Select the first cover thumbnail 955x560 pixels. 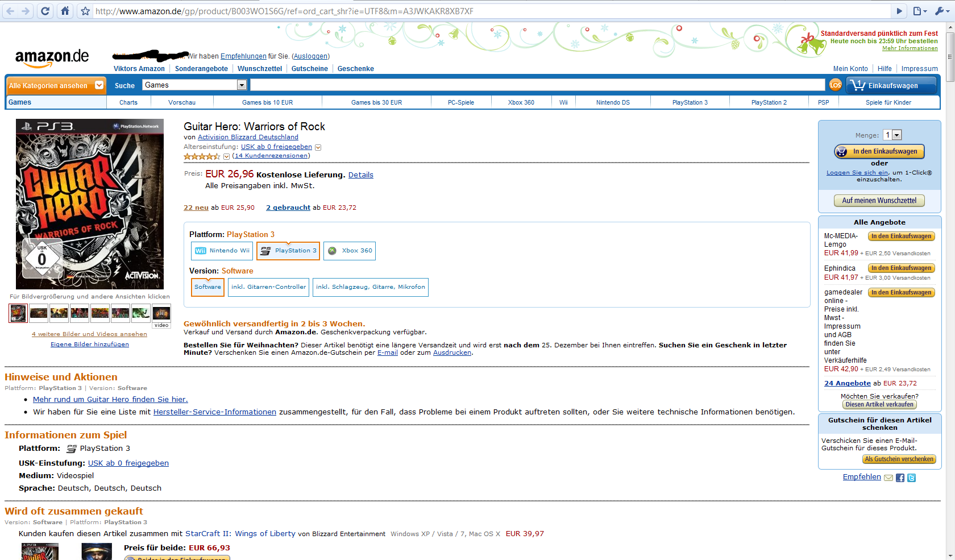(18, 313)
